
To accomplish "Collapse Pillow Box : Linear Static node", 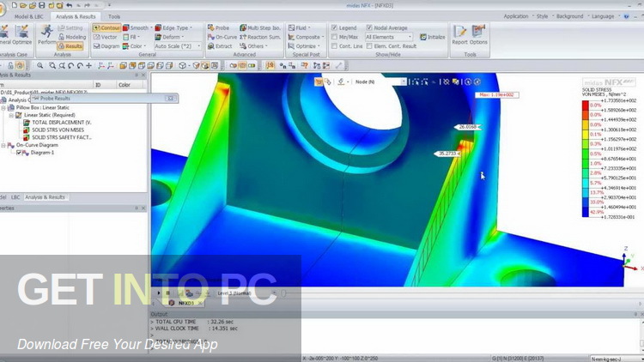I will [3, 107].
